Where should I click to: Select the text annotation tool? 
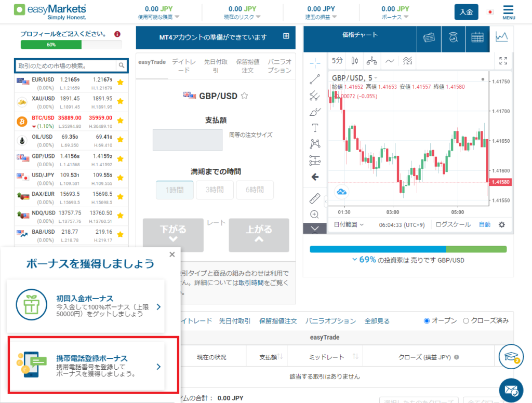pos(315,128)
